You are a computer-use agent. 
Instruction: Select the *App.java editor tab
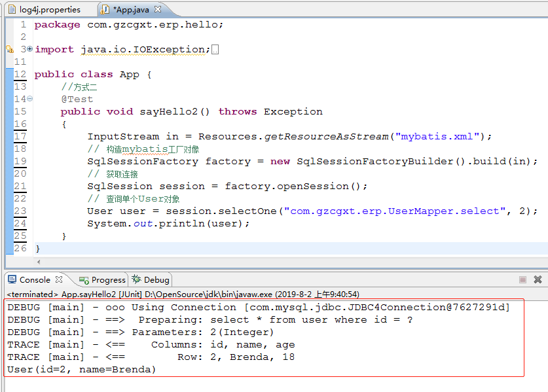coord(131,9)
